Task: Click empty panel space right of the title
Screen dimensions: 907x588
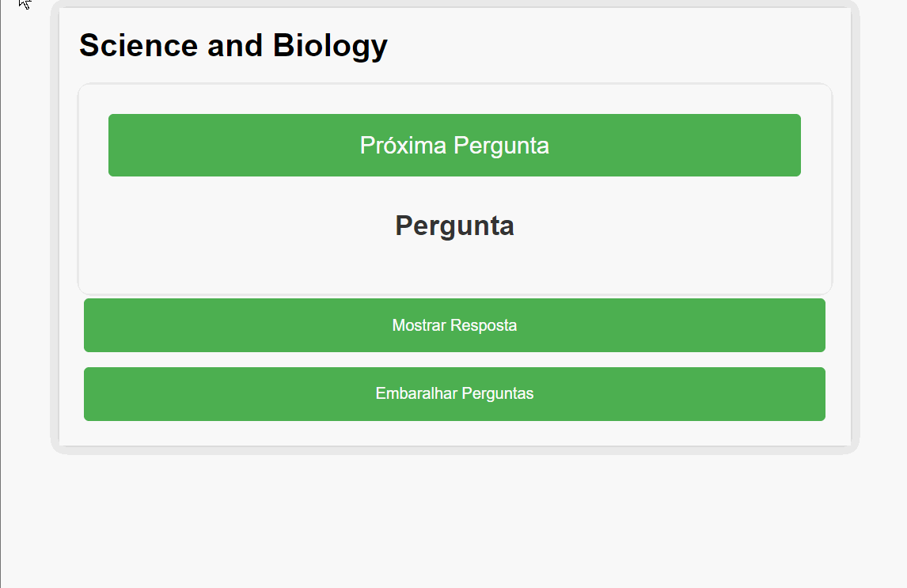Action: [613, 46]
